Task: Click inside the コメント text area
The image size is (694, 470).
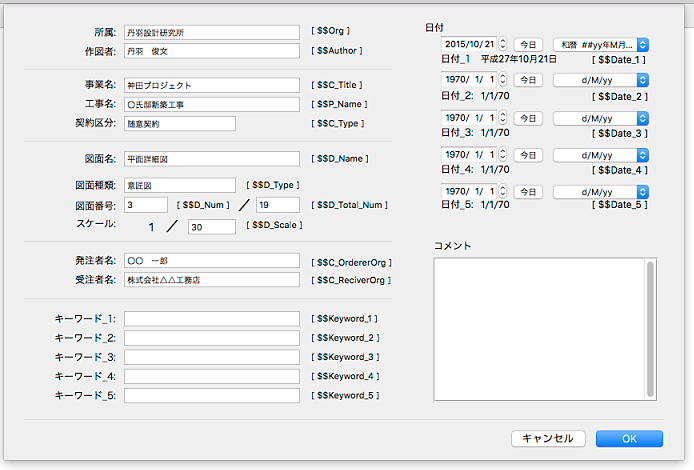Action: pyautogui.click(x=539, y=329)
